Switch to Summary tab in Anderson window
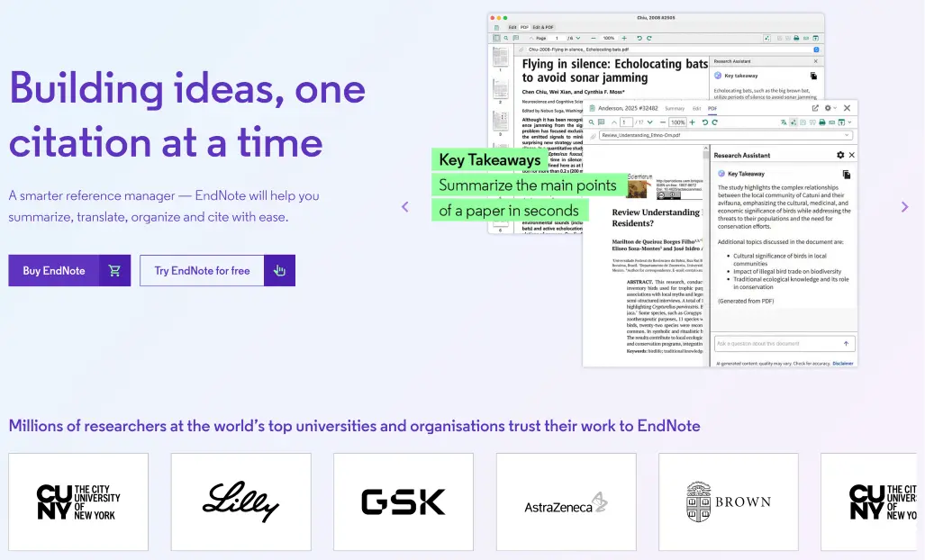 (675, 108)
